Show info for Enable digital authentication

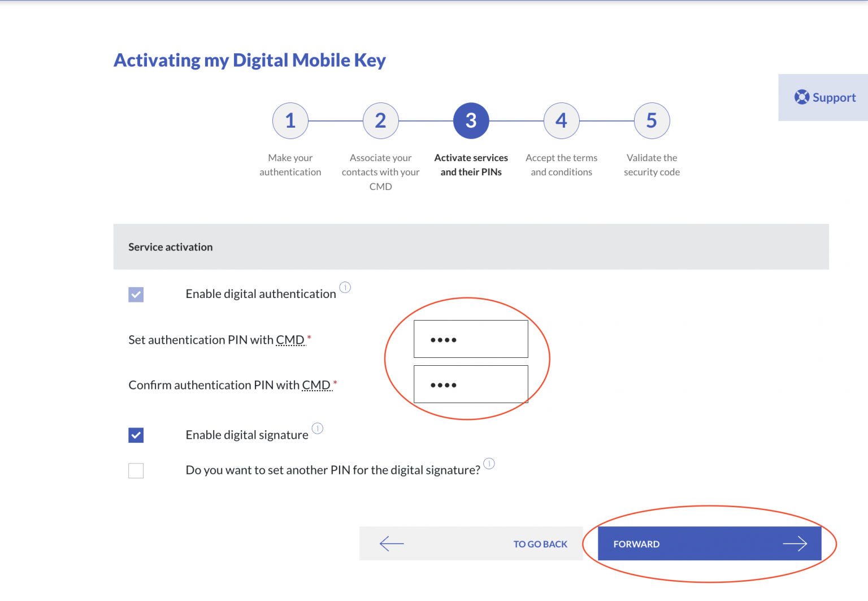(345, 287)
